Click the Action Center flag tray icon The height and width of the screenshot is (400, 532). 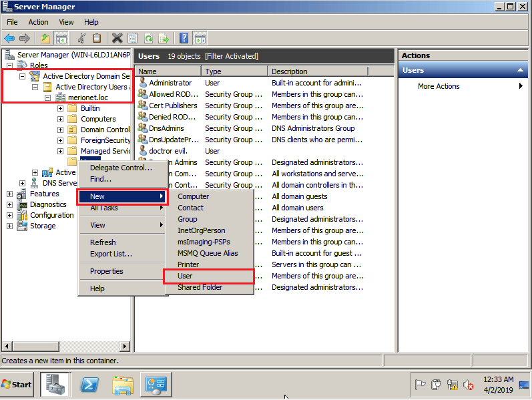[420, 385]
